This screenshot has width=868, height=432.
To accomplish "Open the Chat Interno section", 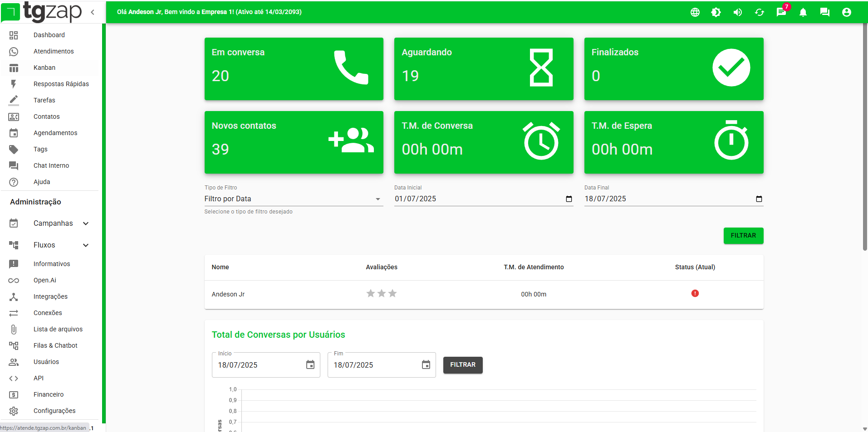I will [x=50, y=165].
